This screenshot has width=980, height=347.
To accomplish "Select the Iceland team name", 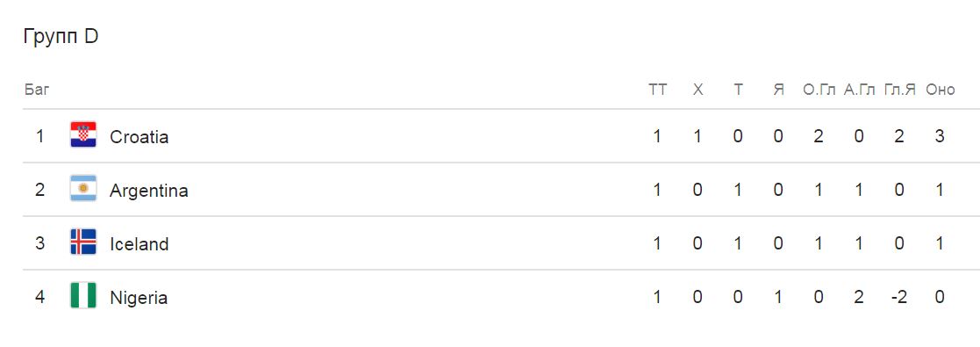I will point(139,244).
